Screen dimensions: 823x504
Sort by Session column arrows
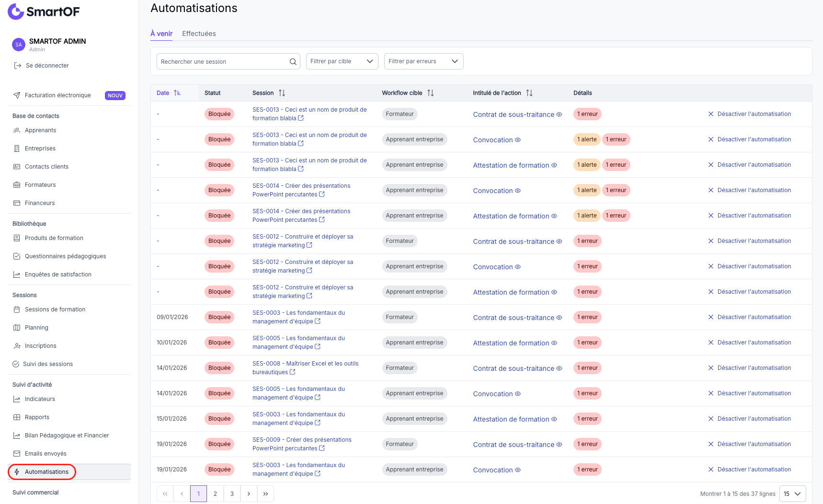282,93
